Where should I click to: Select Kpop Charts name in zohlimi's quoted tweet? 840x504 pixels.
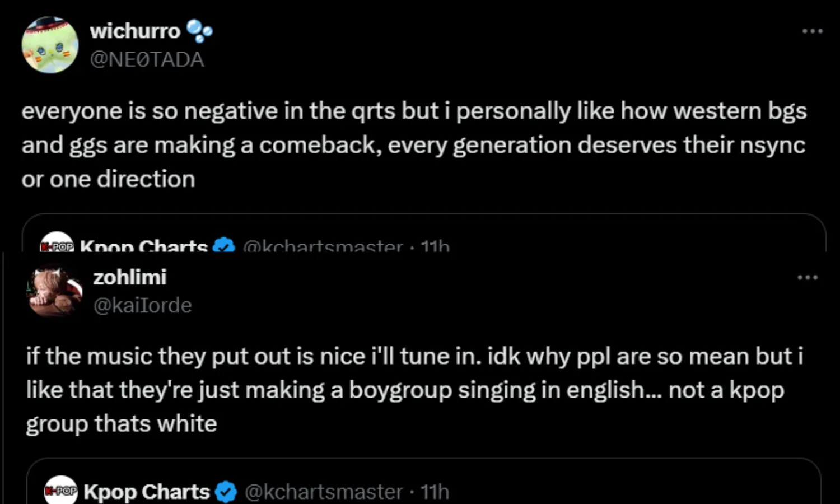tap(146, 492)
